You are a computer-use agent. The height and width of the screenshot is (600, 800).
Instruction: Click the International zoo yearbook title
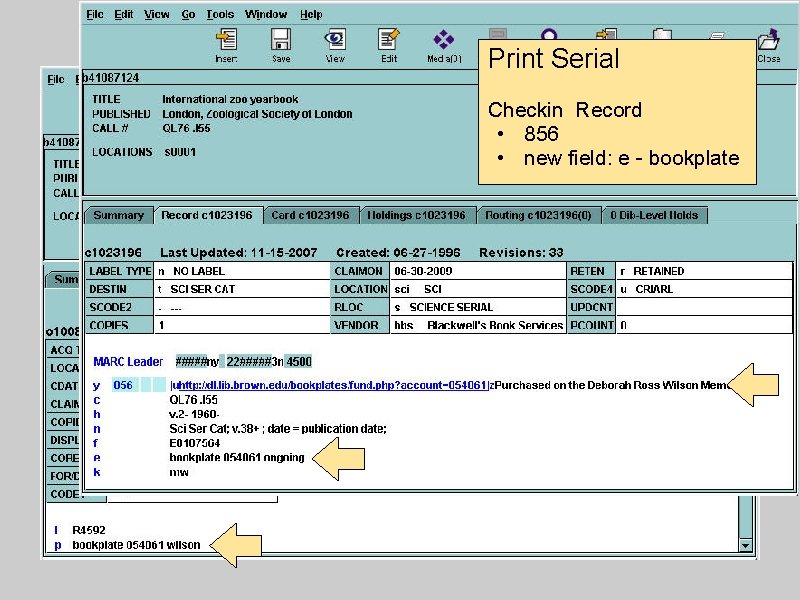click(230, 99)
